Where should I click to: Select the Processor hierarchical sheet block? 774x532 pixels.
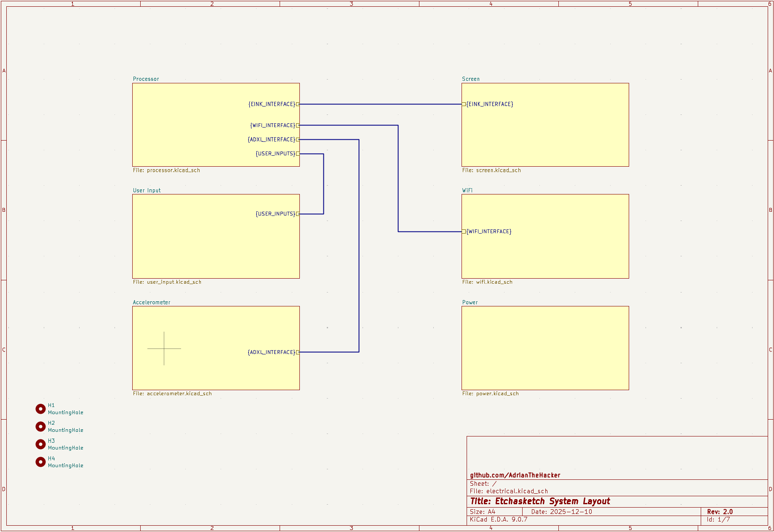pyautogui.click(x=216, y=125)
